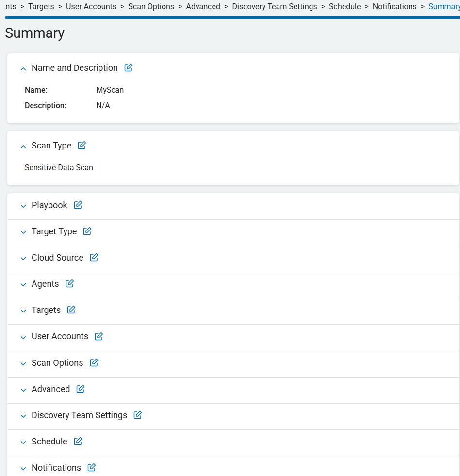Expand the Notifications section
Screen dimensions: 460x476
tap(23, 468)
